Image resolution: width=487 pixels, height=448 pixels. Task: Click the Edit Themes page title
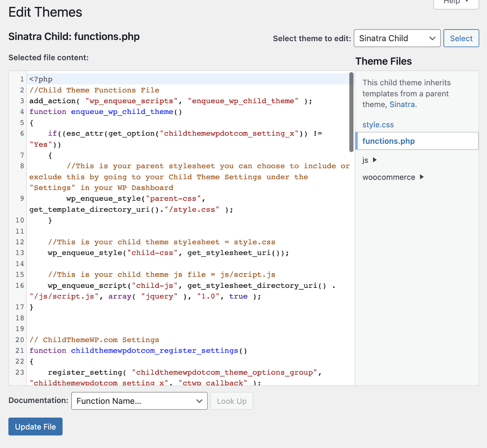click(45, 12)
